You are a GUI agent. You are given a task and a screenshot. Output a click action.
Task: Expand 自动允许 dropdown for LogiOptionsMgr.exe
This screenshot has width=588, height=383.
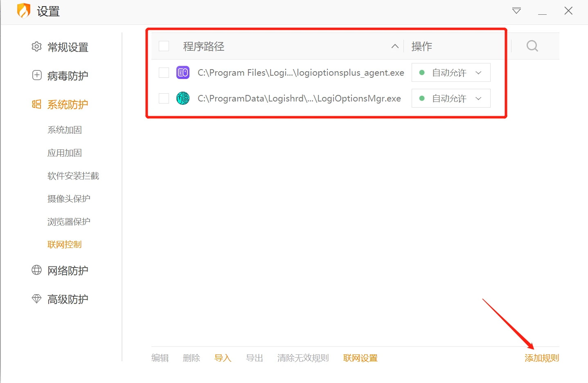click(451, 98)
